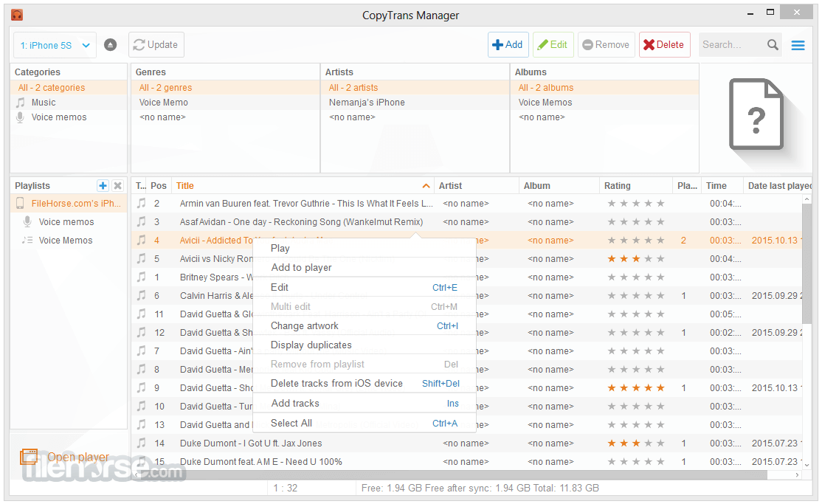The height and width of the screenshot is (504, 822).
Task: Sort by Date last played column
Action: 778,186
